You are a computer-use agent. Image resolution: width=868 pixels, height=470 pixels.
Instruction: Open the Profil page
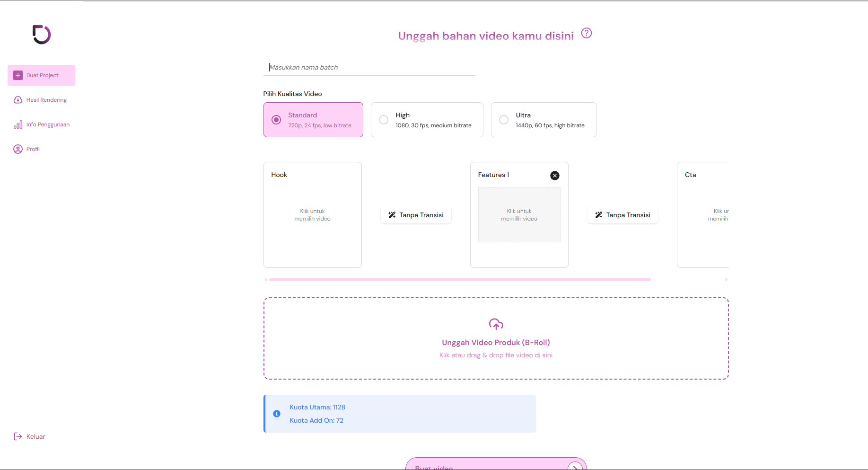(42, 149)
